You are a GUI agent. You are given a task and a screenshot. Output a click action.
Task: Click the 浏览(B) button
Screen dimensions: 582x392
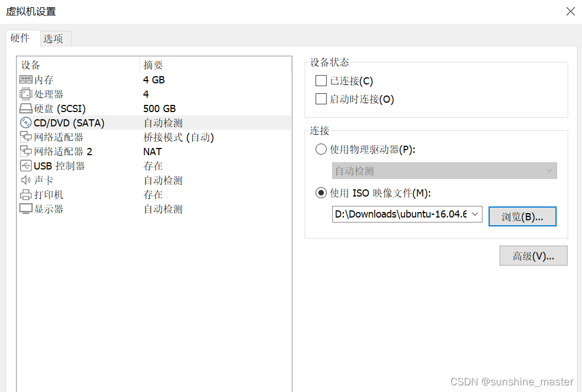point(522,216)
